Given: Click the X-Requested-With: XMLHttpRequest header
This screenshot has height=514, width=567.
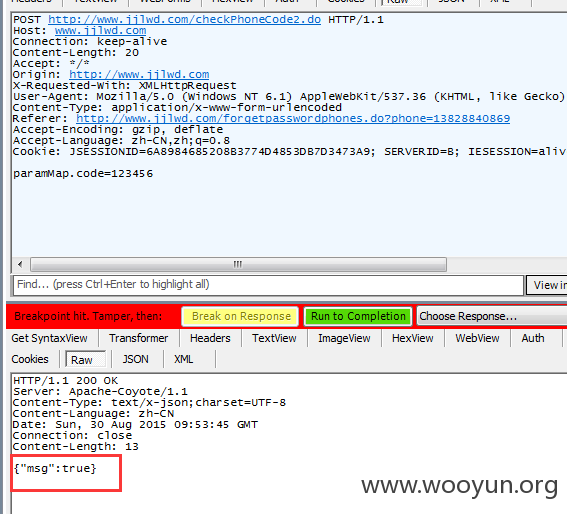Looking at the screenshot, I should tap(125, 85).
